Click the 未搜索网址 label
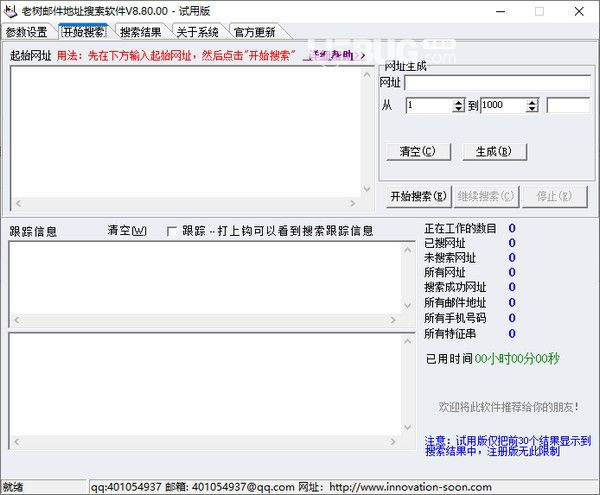Viewport: 600px width, 495px height. pyautogui.click(x=450, y=257)
